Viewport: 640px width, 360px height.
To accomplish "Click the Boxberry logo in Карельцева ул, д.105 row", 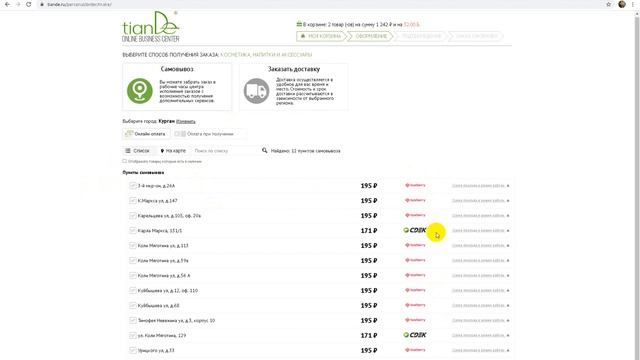I will (x=415, y=215).
